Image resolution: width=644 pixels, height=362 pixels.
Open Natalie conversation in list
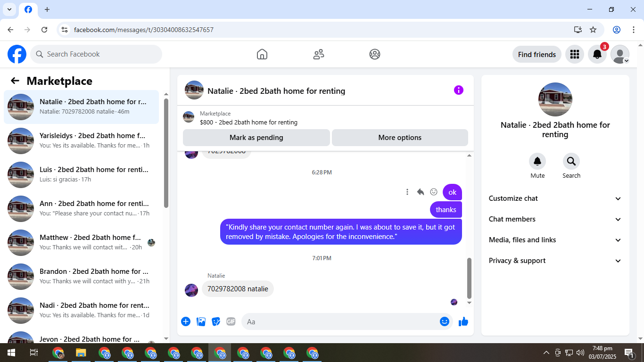(x=82, y=107)
